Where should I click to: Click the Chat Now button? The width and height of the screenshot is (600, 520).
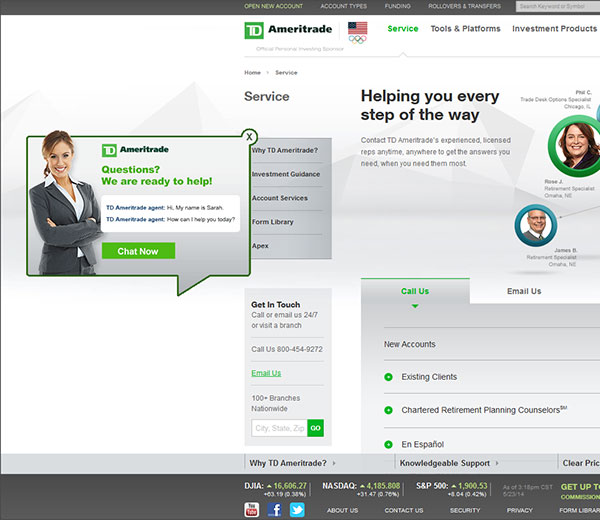[x=138, y=251]
